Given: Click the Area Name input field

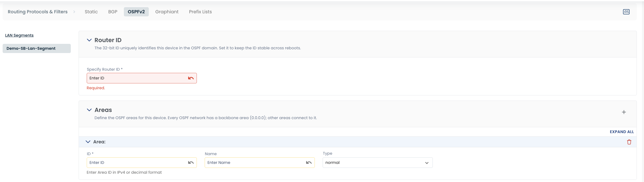Looking at the screenshot, I should coord(260,163).
